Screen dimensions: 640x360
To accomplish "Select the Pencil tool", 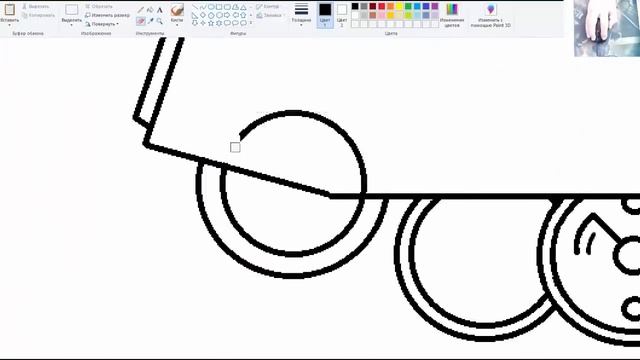I will [140, 10].
